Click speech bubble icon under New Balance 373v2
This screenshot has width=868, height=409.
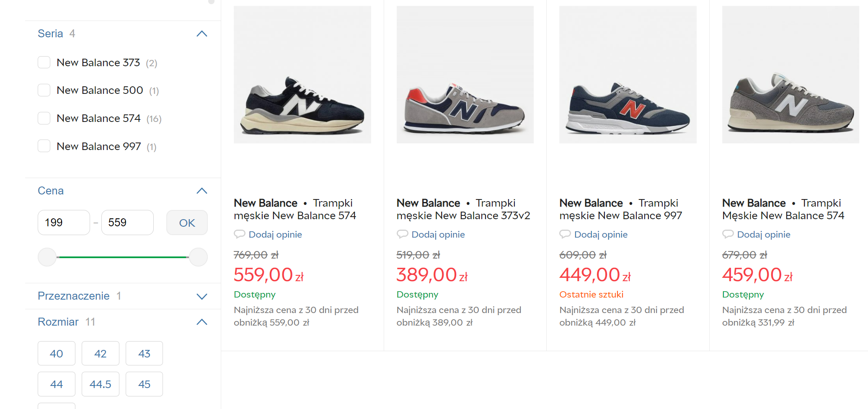402,234
